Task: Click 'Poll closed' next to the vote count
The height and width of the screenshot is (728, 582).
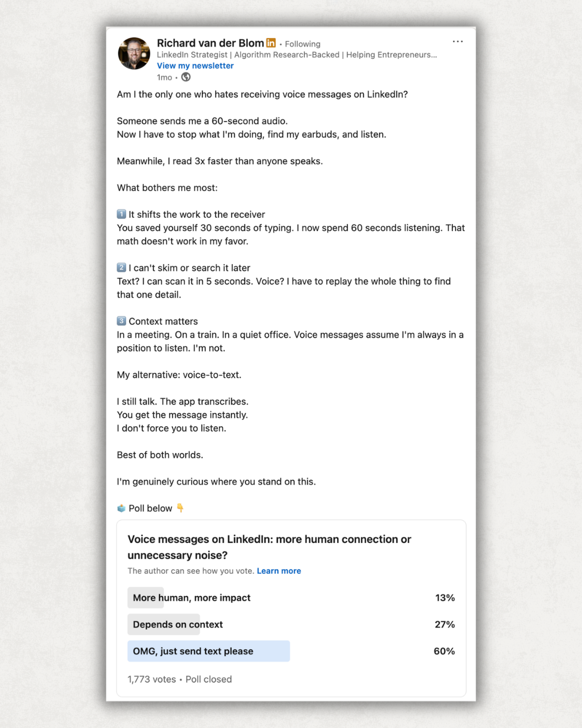Action: click(209, 679)
